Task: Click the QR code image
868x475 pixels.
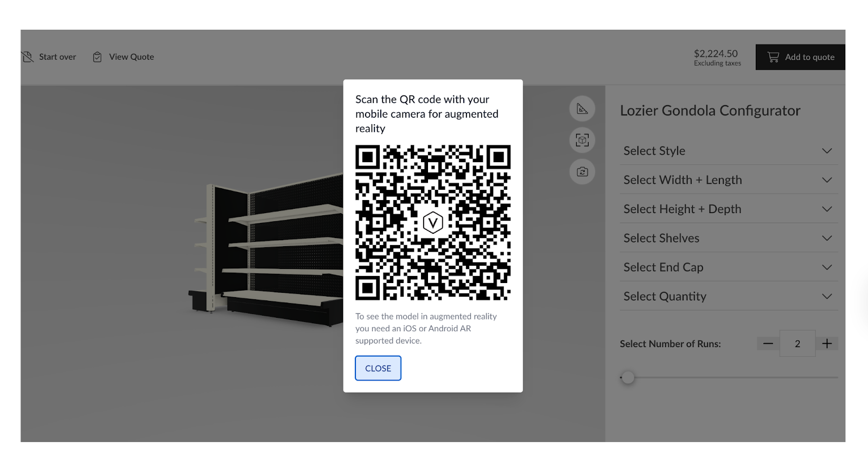Action: tap(433, 222)
